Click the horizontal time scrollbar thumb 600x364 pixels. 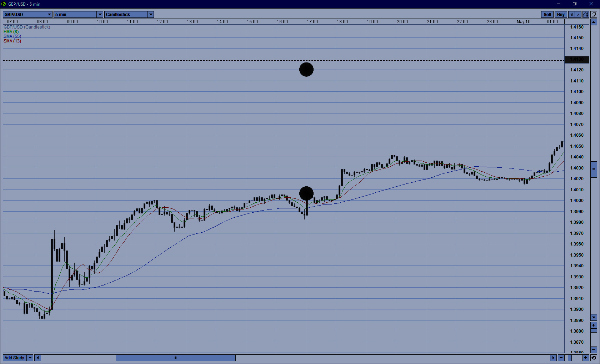tap(175, 358)
